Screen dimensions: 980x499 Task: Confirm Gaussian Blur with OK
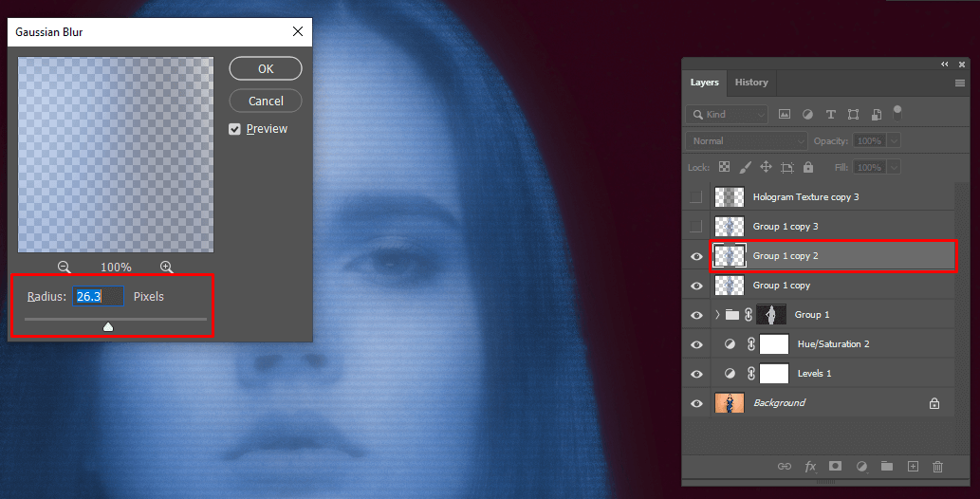tap(266, 69)
